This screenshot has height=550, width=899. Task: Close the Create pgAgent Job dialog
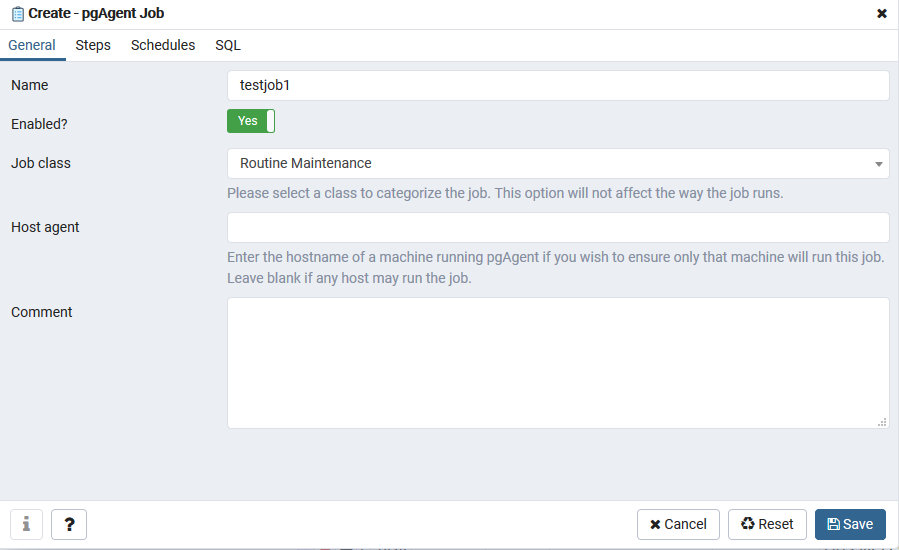tap(882, 14)
